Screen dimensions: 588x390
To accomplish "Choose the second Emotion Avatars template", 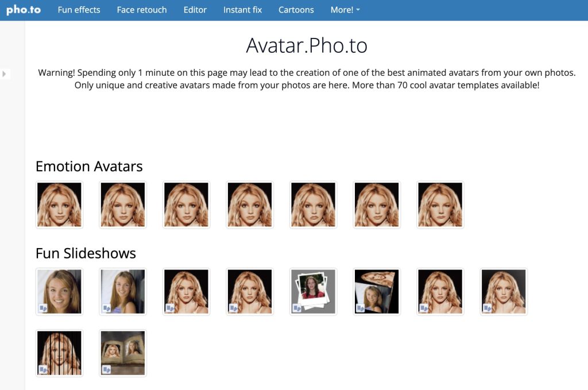I will tap(123, 205).
